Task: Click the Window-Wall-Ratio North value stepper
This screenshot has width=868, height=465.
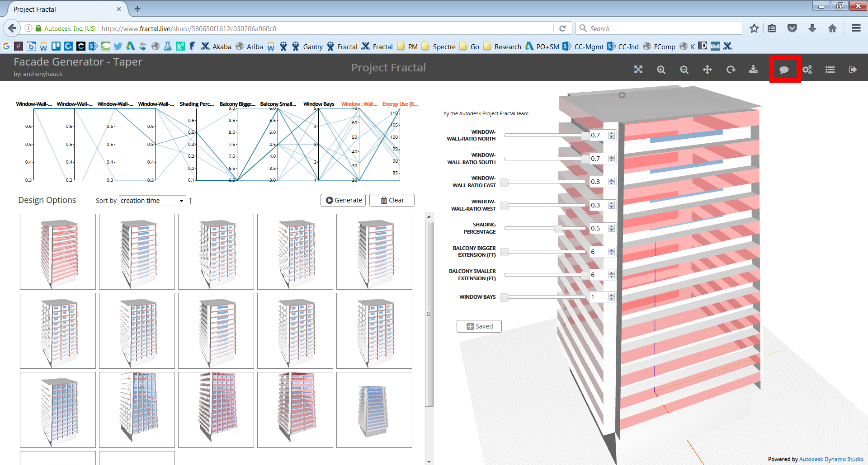Action: tap(612, 135)
